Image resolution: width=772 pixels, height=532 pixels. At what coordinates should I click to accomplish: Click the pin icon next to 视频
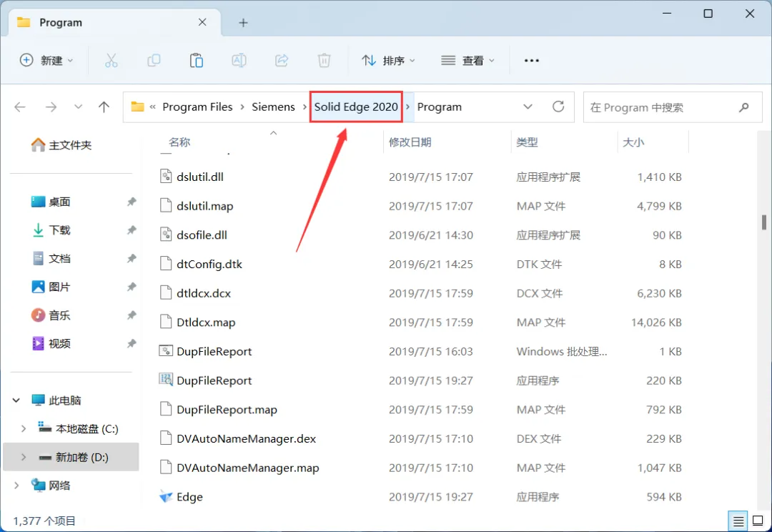(132, 343)
